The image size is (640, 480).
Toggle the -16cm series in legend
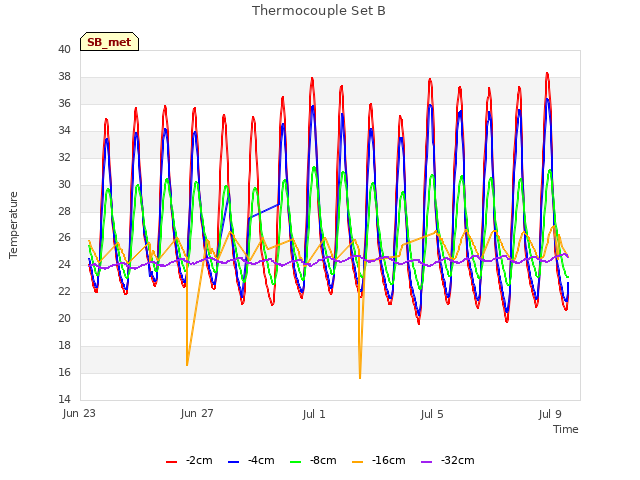(x=378, y=461)
